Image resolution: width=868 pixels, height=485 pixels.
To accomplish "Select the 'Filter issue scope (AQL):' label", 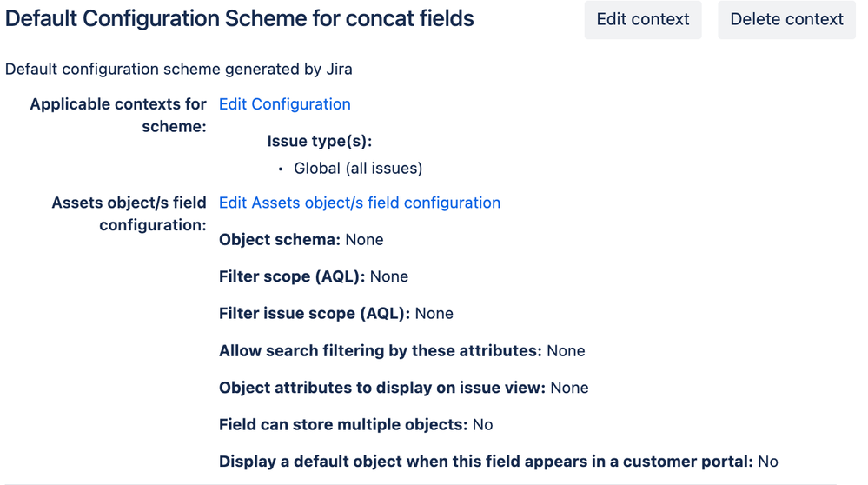I will tap(315, 314).
